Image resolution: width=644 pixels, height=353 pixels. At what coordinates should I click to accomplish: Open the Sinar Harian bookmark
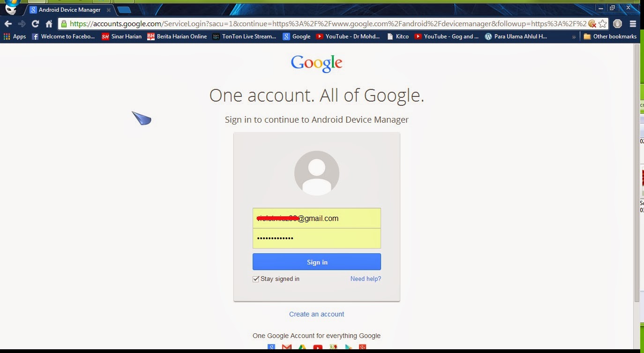(x=121, y=36)
